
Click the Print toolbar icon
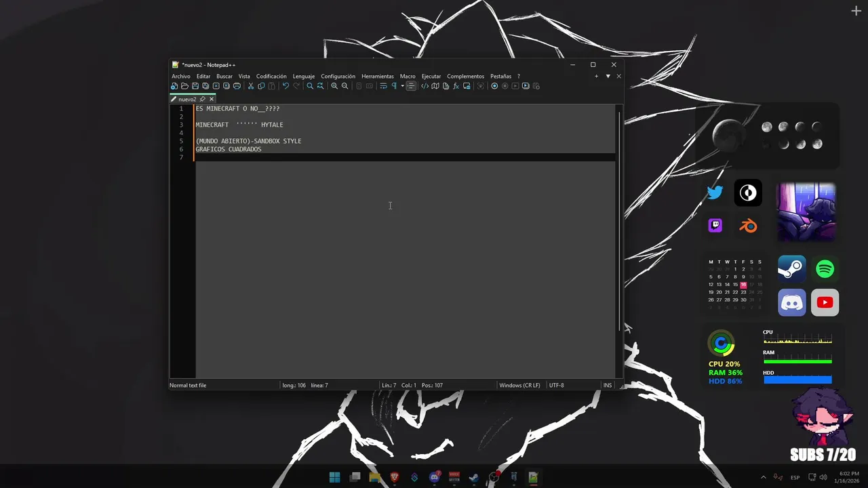pos(237,86)
